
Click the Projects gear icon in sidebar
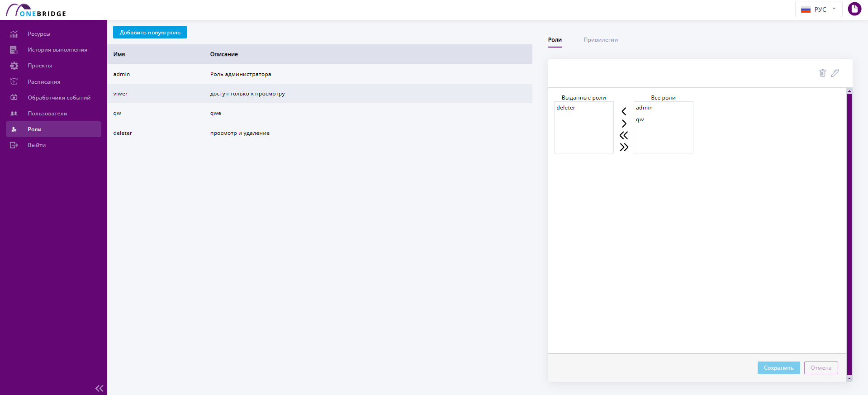[x=14, y=66]
